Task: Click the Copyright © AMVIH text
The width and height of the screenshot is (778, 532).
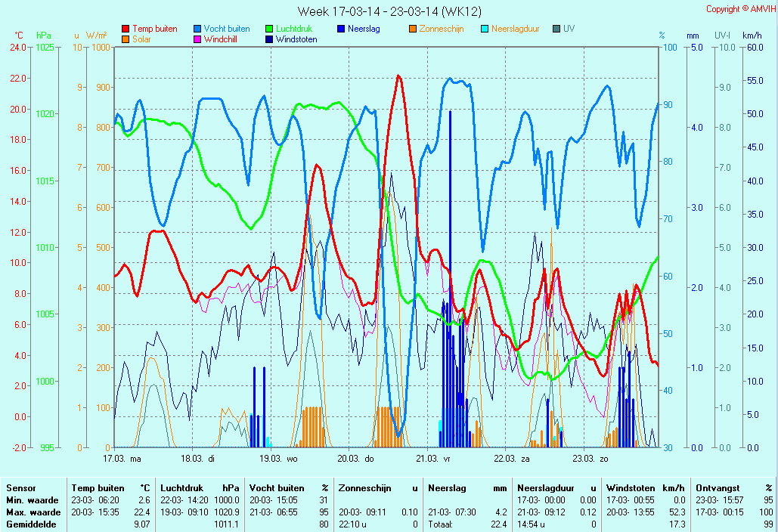Action: tap(739, 9)
